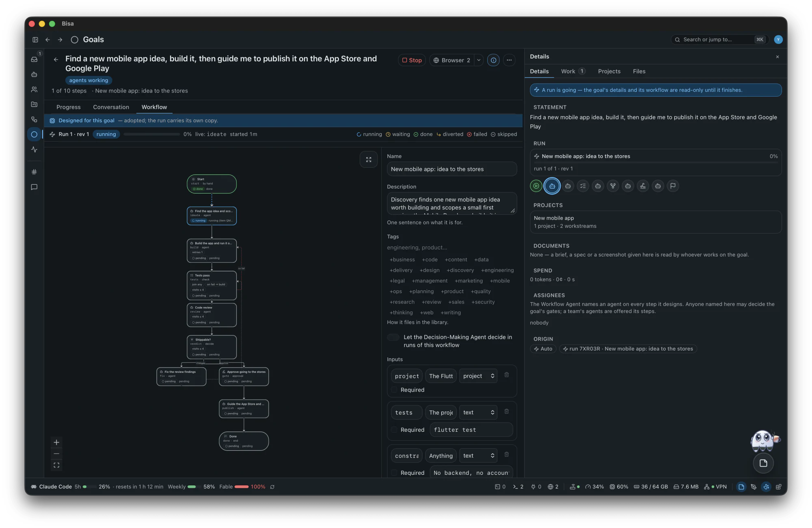
Task: Click the refresh usage icon in status bar
Action: (272, 487)
